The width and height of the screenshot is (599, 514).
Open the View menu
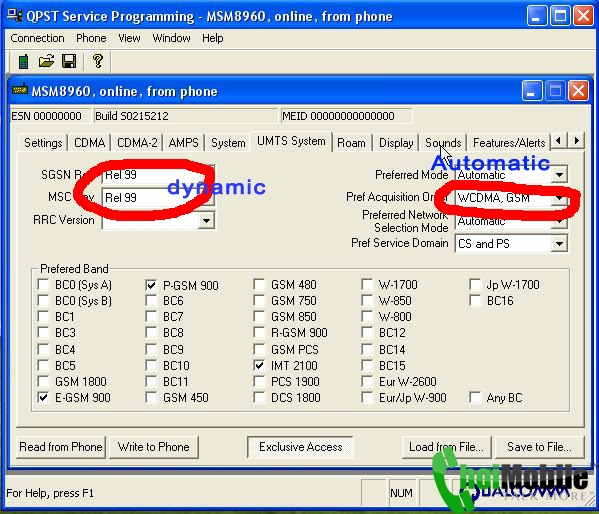[x=129, y=38]
